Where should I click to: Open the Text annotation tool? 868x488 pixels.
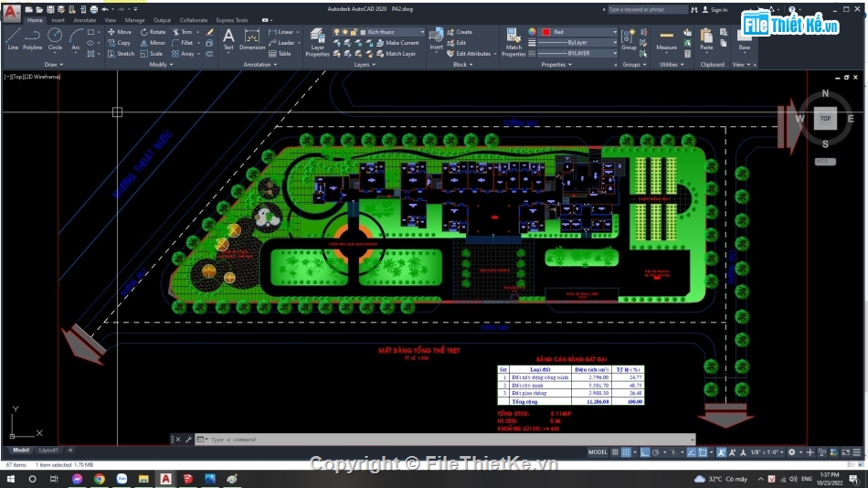point(228,39)
